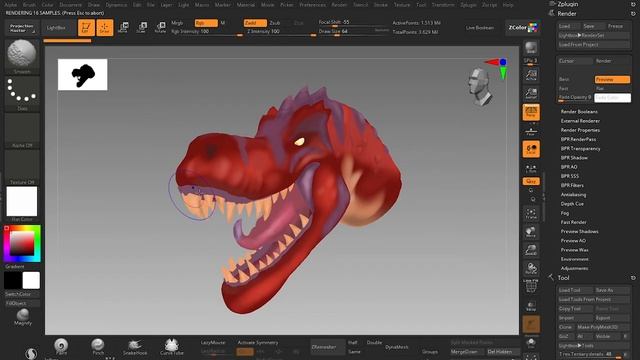Adjust the Rgb Intensity slider

(x=207, y=32)
